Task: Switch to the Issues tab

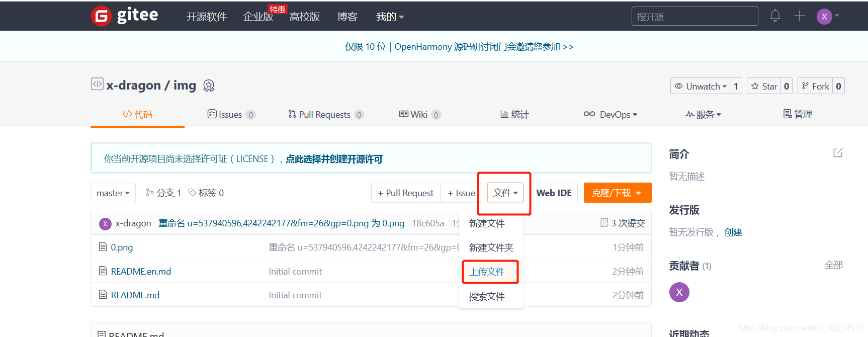Action: (231, 115)
